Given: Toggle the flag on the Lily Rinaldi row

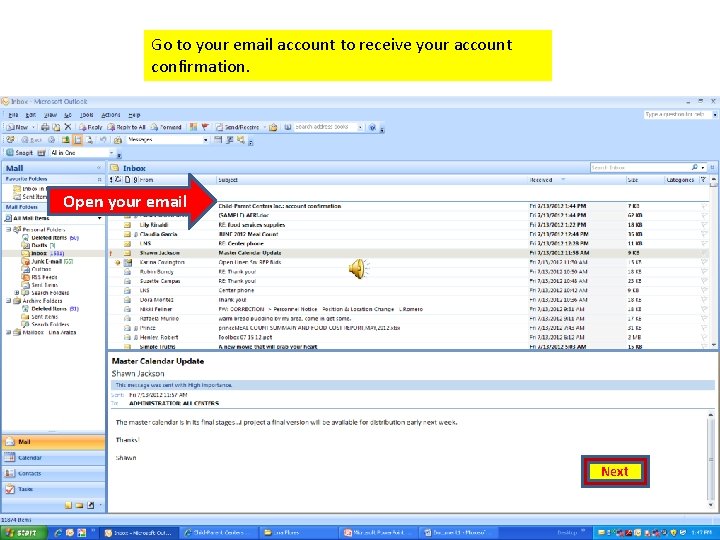Looking at the screenshot, I should tap(704, 225).
